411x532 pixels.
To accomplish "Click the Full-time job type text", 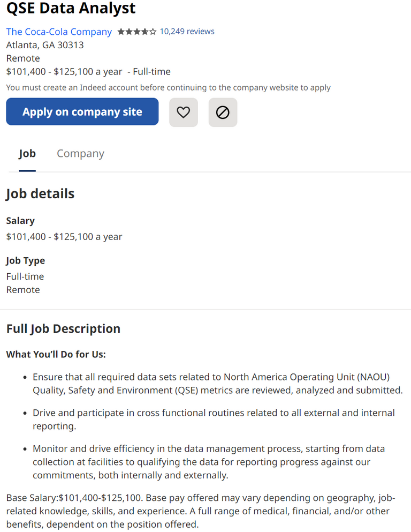I will [25, 276].
